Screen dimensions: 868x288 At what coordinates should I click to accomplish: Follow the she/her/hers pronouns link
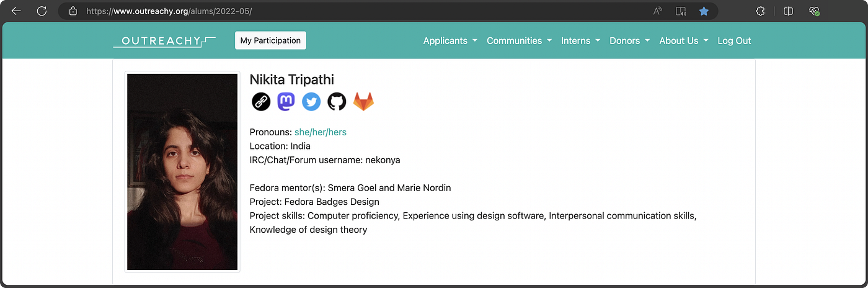320,132
